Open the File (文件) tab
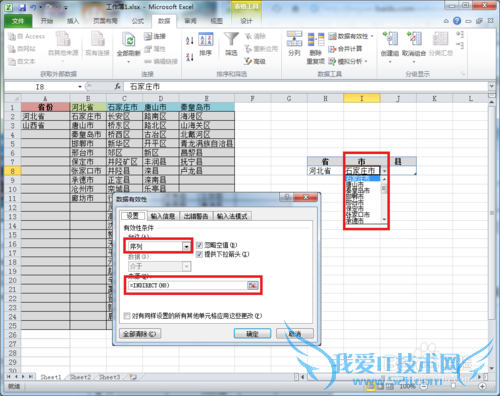Screen dimensions: 500x396 (x=18, y=21)
